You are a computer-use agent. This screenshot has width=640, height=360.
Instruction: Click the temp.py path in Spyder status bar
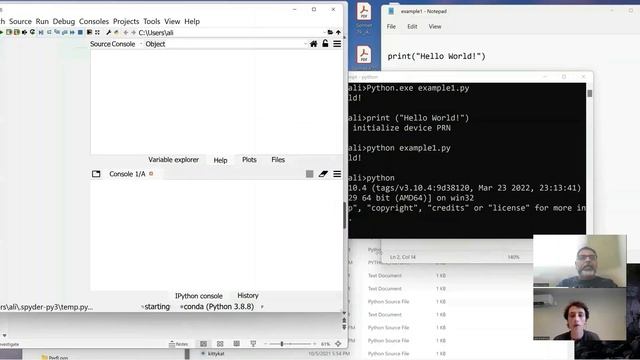(x=47, y=307)
